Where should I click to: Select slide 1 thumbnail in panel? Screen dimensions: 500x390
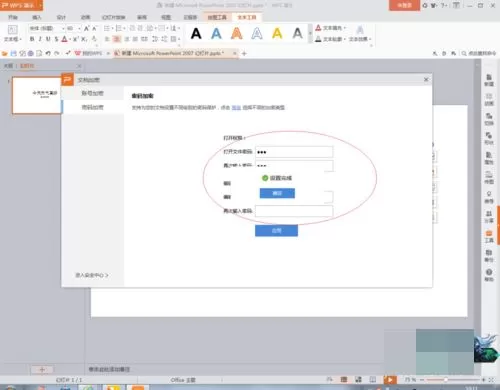36,95
